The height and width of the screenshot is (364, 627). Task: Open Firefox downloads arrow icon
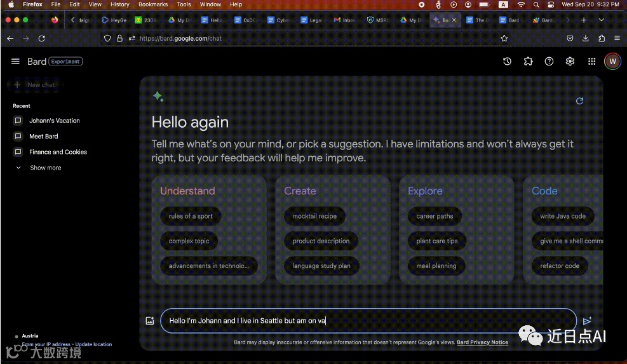[586, 38]
